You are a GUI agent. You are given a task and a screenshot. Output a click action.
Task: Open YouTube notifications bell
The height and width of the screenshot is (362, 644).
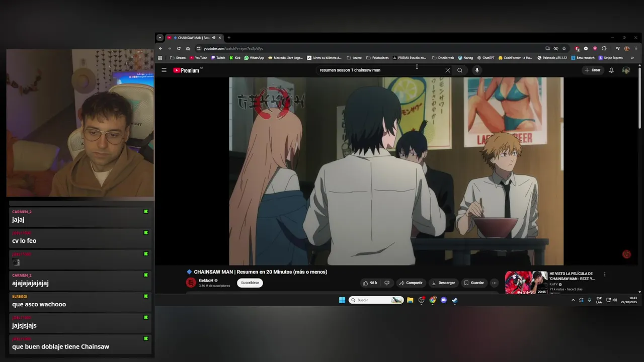pos(611,70)
